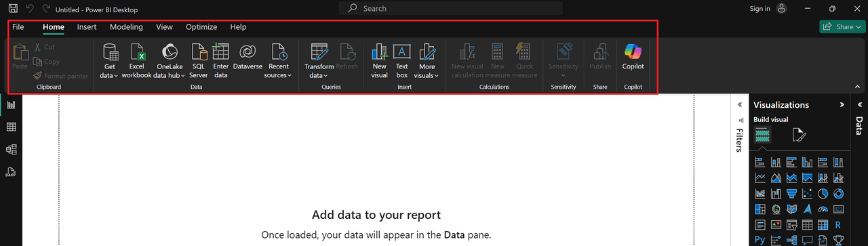The height and width of the screenshot is (246, 868).
Task: Click the user account avatar icon
Action: (x=782, y=9)
